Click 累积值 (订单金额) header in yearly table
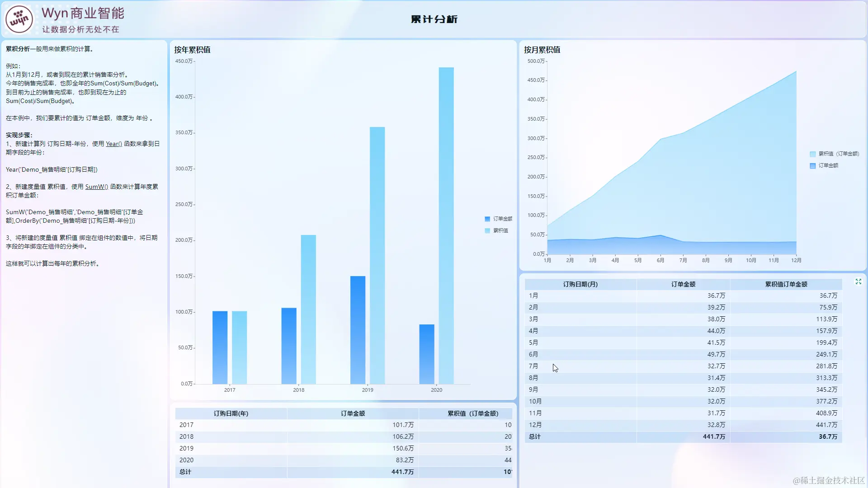The height and width of the screenshot is (488, 868). [472, 413]
